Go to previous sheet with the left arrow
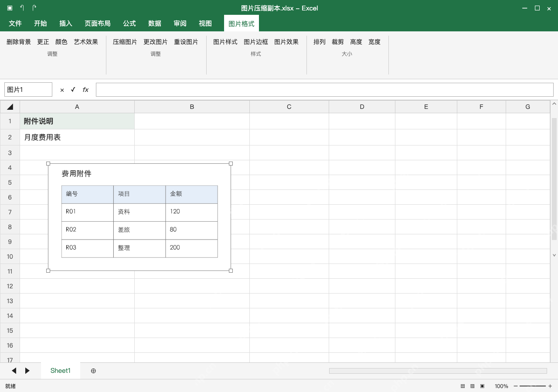The width and height of the screenshot is (558, 392). coord(14,371)
